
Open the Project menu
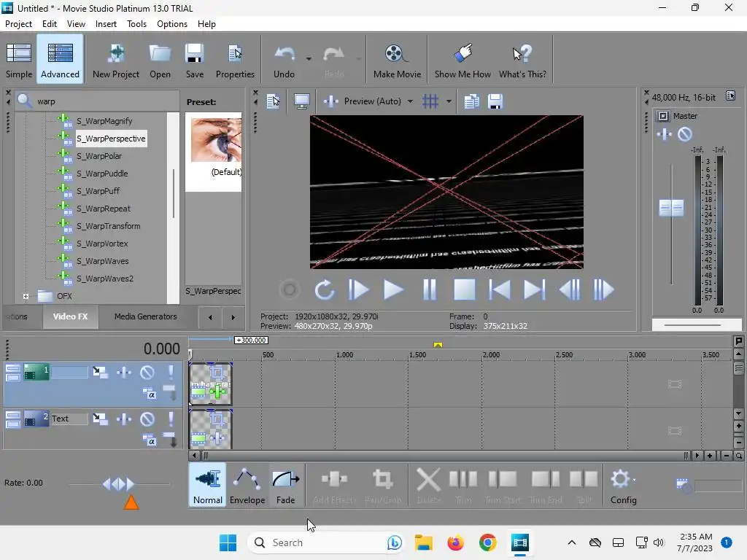point(18,24)
